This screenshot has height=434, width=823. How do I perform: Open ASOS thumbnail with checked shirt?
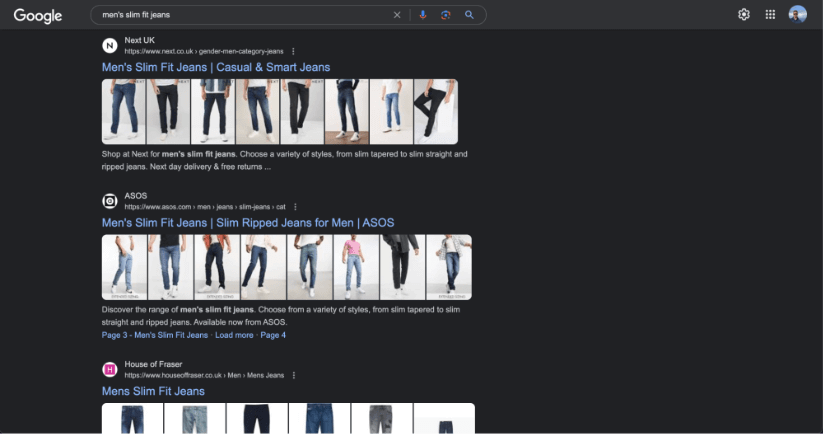tap(449, 267)
